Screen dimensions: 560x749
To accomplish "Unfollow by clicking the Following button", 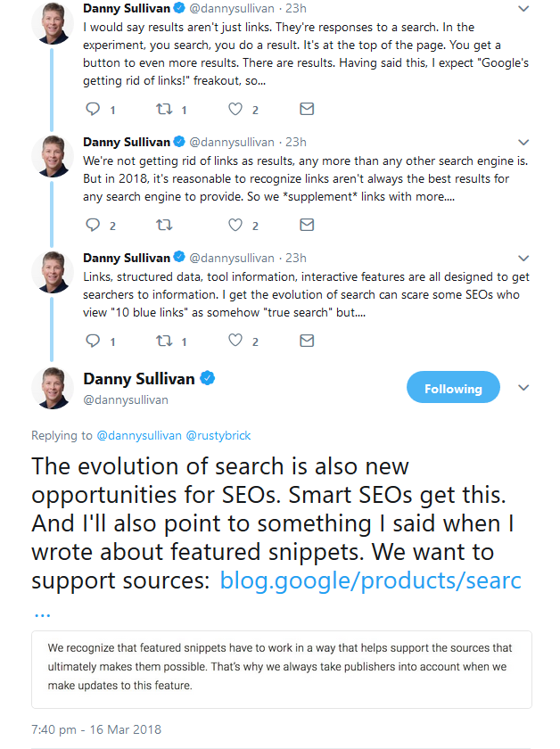I will tap(453, 387).
